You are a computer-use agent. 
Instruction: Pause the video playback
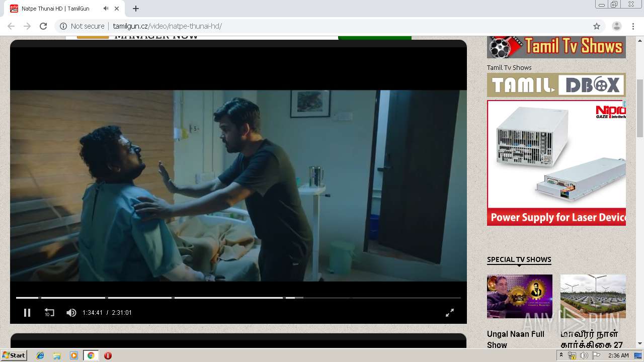[x=27, y=313]
